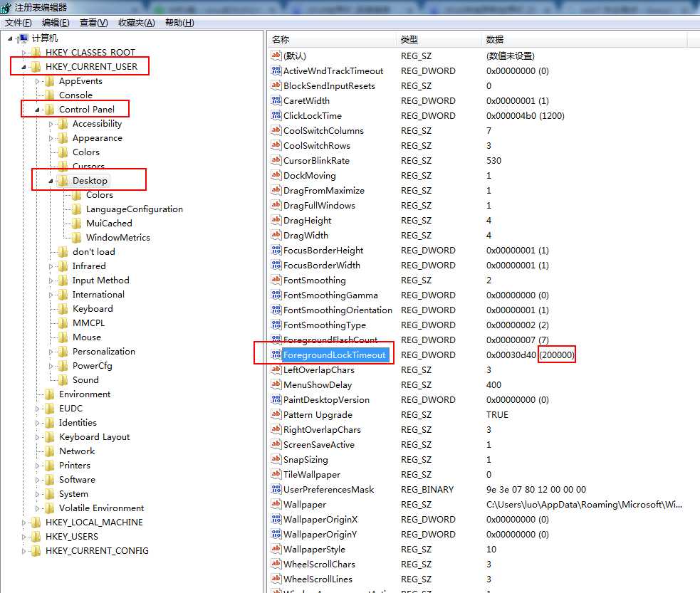Select the SnapSizing value name

click(305, 460)
